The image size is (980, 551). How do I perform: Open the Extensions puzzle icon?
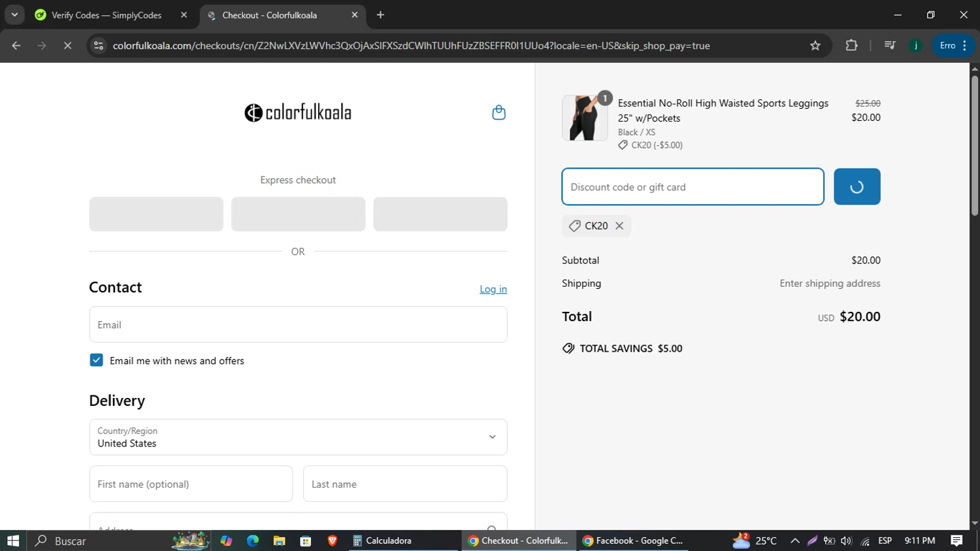pyautogui.click(x=851, y=46)
